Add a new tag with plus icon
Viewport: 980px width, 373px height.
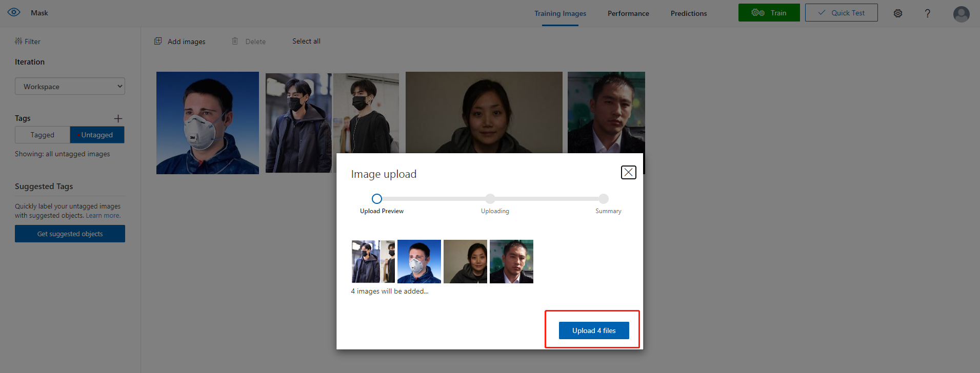[118, 118]
